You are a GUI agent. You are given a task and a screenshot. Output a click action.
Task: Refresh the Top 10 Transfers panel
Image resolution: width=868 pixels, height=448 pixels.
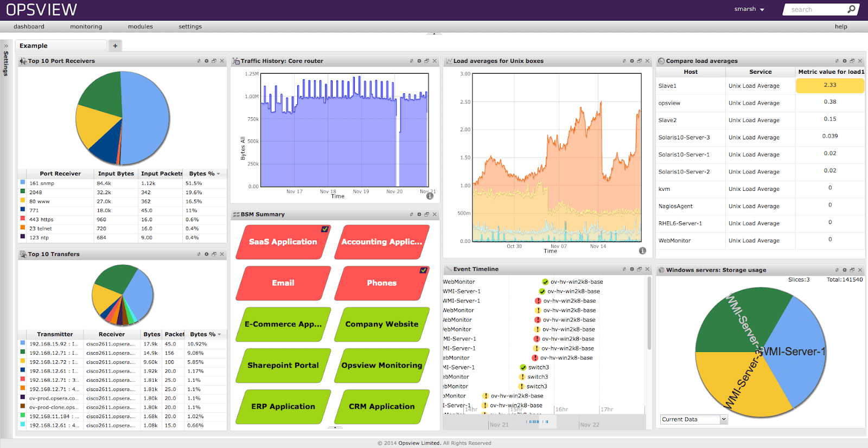coord(199,254)
